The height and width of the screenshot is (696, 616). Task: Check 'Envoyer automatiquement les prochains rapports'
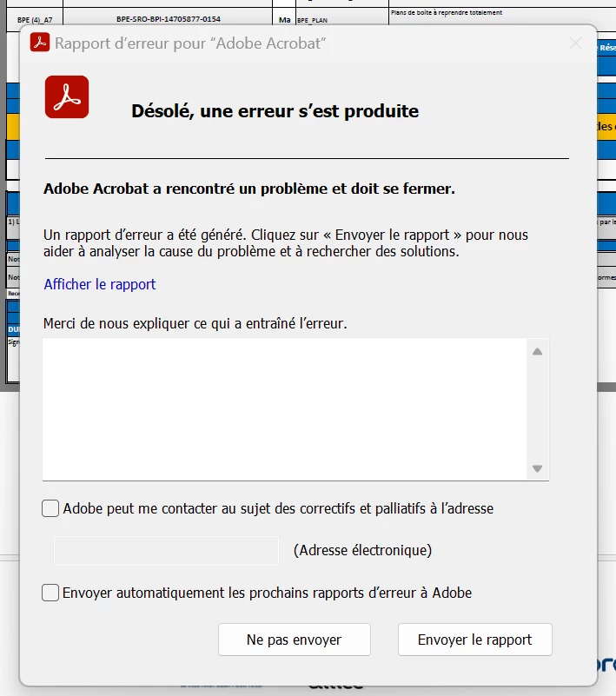(x=50, y=593)
